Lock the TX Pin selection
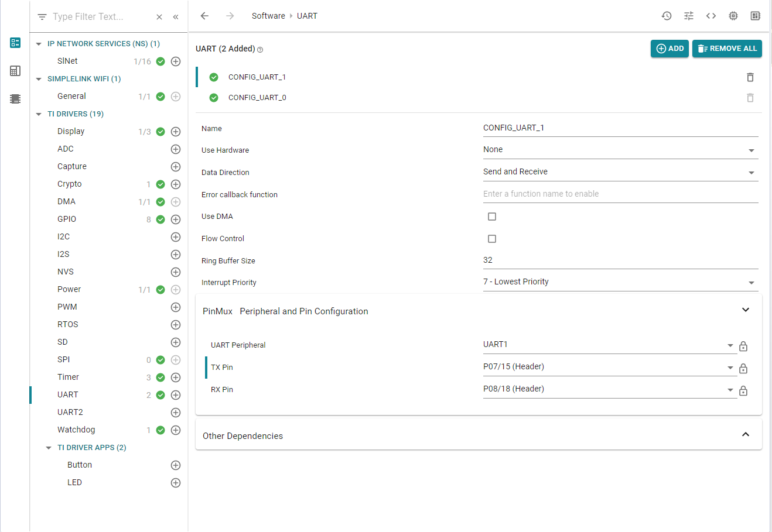The width and height of the screenshot is (772, 532). (743, 369)
